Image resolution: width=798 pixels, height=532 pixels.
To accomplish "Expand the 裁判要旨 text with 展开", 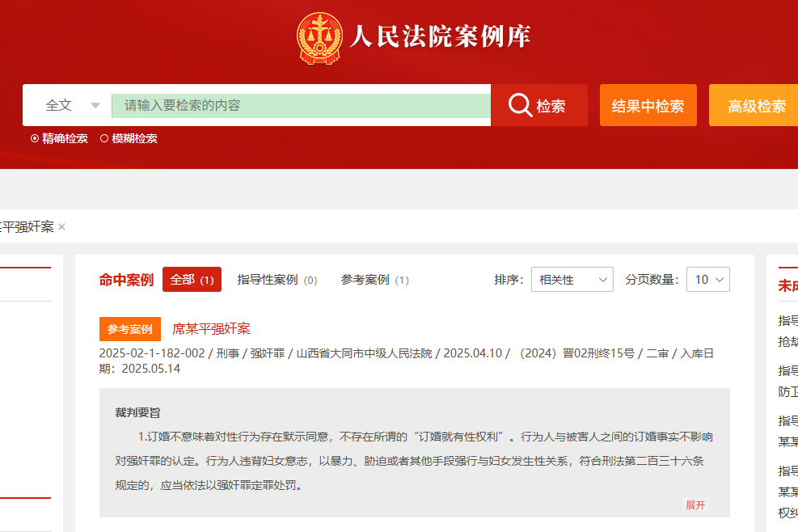I will (x=695, y=505).
